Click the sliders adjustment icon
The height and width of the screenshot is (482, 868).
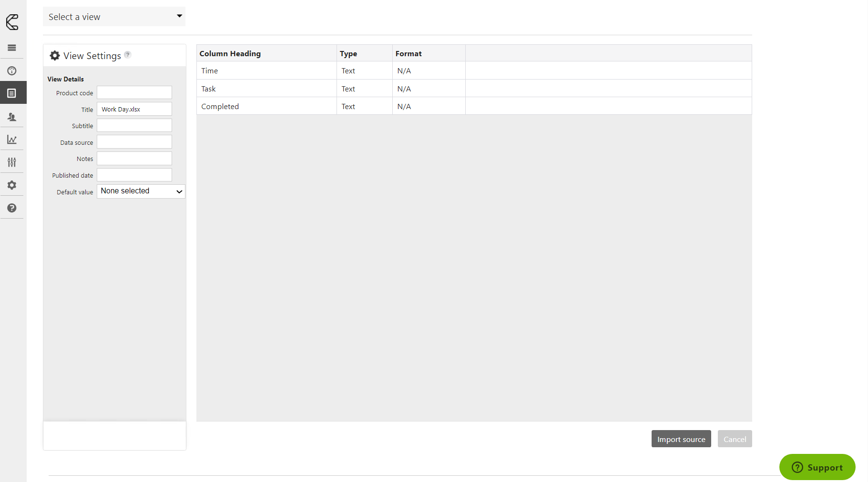(x=12, y=162)
